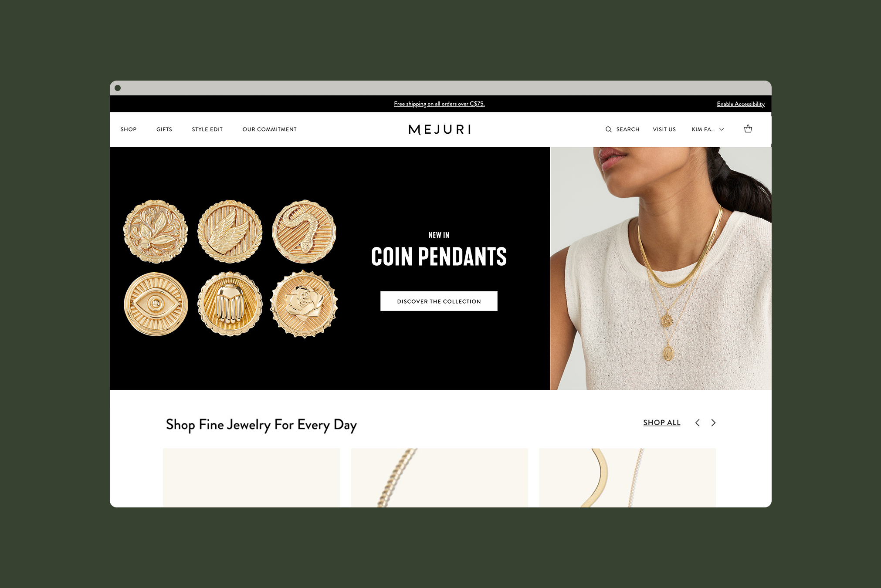Go to previous products with left arrow

tap(698, 422)
